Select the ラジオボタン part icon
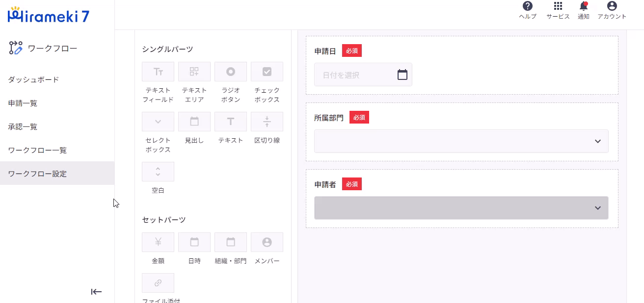644x303 pixels. coord(231,72)
